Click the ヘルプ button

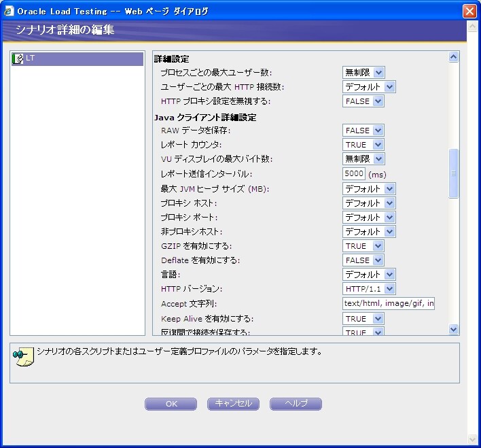pyautogui.click(x=296, y=404)
